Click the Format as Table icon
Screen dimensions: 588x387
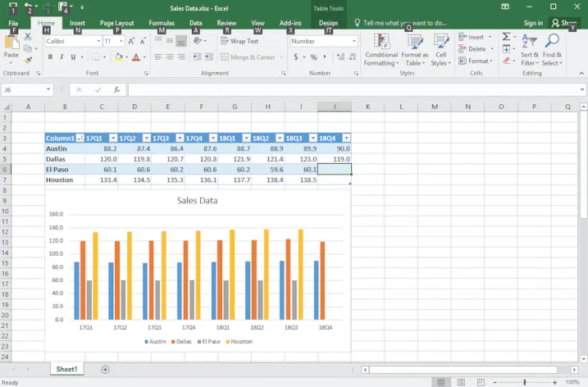tap(414, 50)
